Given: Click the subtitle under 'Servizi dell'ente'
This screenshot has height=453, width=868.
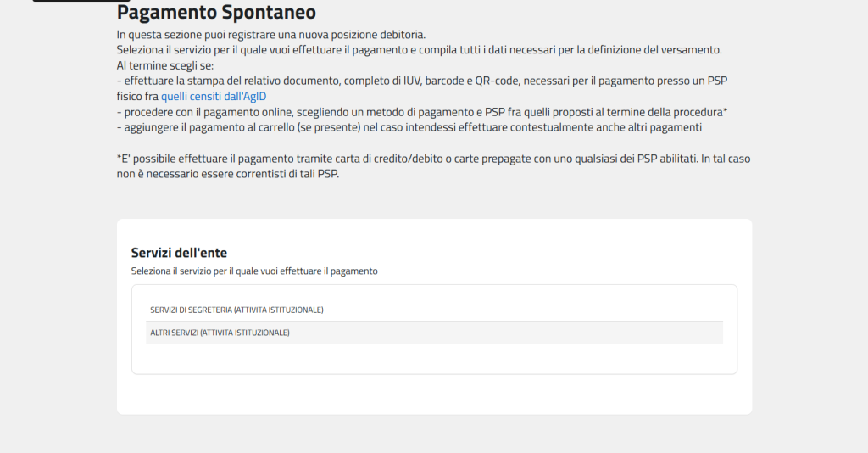Looking at the screenshot, I should [254, 271].
